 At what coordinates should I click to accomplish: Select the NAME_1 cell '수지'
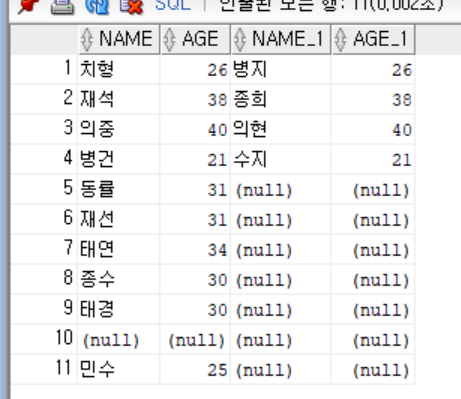(x=281, y=159)
